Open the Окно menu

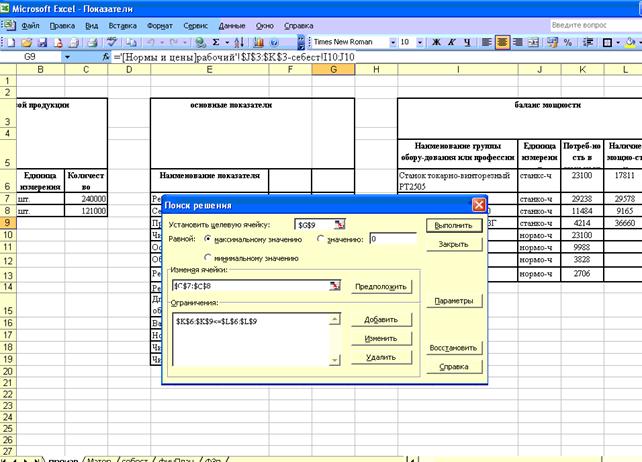(x=264, y=26)
